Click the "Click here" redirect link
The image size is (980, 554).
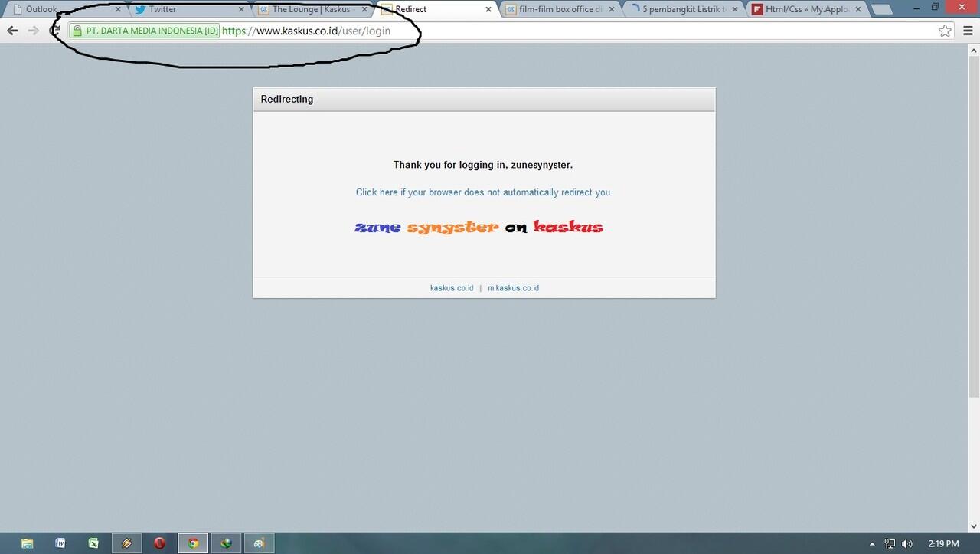(x=484, y=192)
